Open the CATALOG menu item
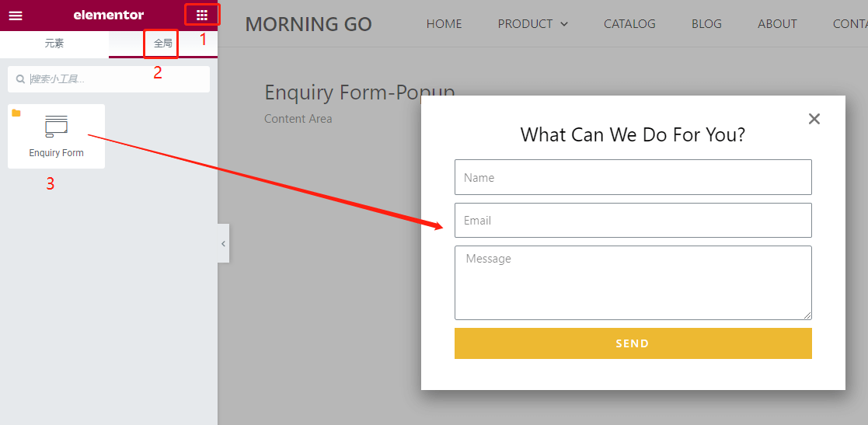This screenshot has width=868, height=425. [629, 24]
